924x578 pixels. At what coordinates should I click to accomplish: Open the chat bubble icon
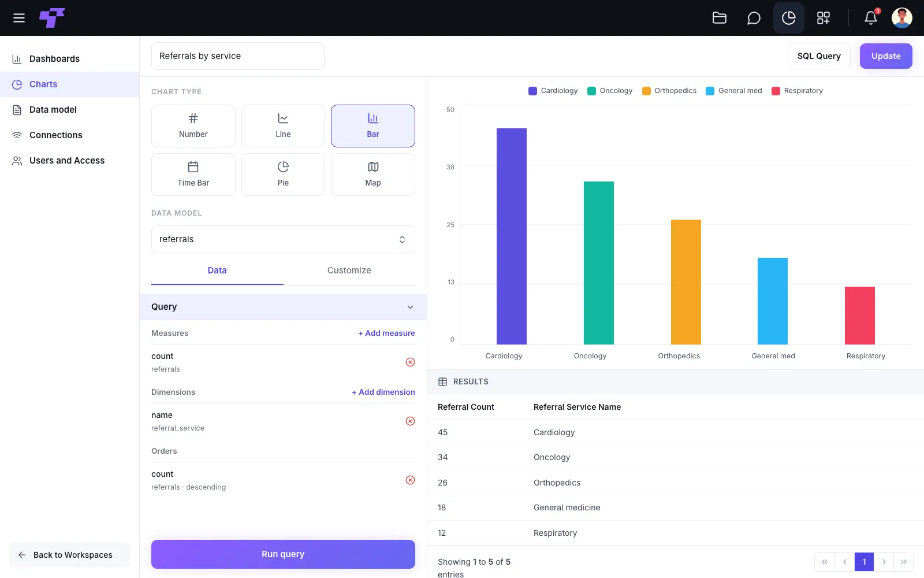[x=754, y=18]
